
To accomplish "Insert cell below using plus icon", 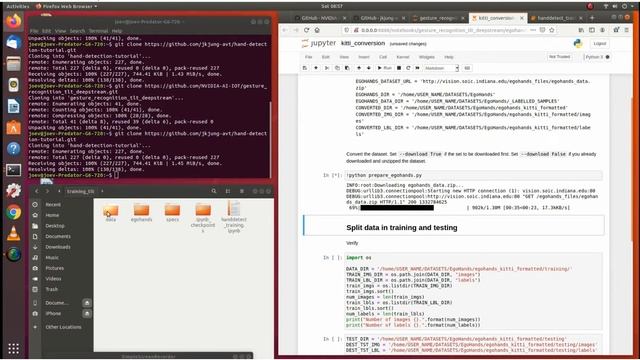I will click(x=316, y=68).
